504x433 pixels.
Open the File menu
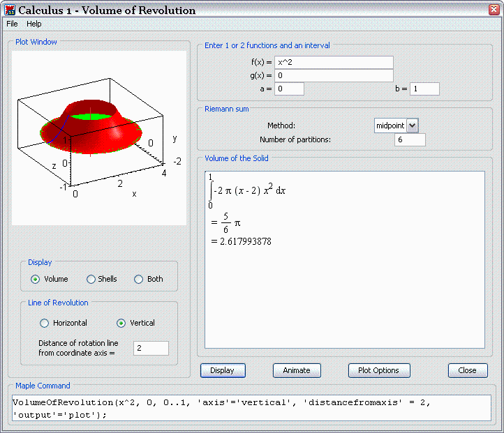point(12,24)
